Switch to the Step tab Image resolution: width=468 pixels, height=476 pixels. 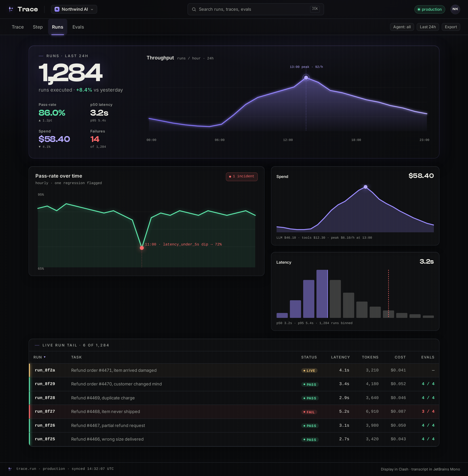click(x=38, y=27)
